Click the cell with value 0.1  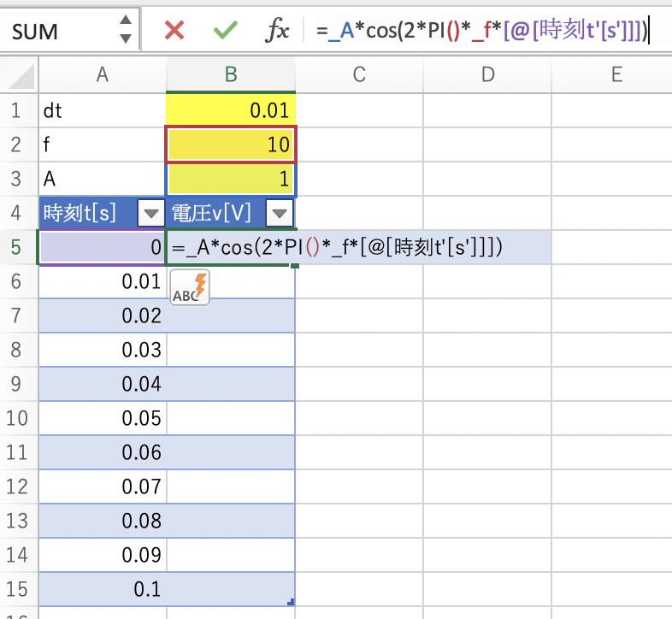click(x=103, y=589)
